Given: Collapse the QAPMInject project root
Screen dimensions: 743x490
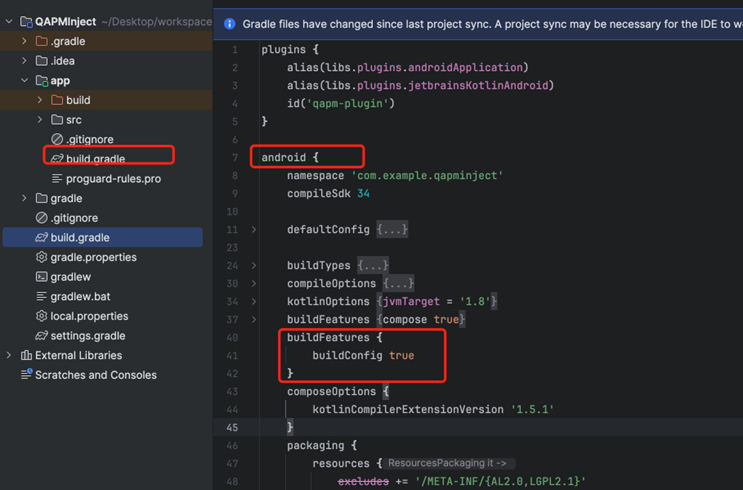Looking at the screenshot, I should 10,21.
